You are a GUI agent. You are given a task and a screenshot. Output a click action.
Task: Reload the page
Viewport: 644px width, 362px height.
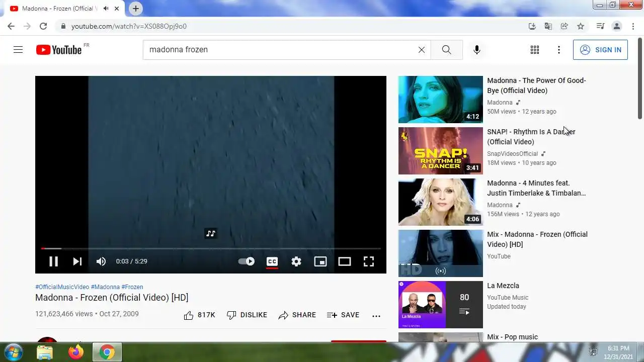click(43, 26)
